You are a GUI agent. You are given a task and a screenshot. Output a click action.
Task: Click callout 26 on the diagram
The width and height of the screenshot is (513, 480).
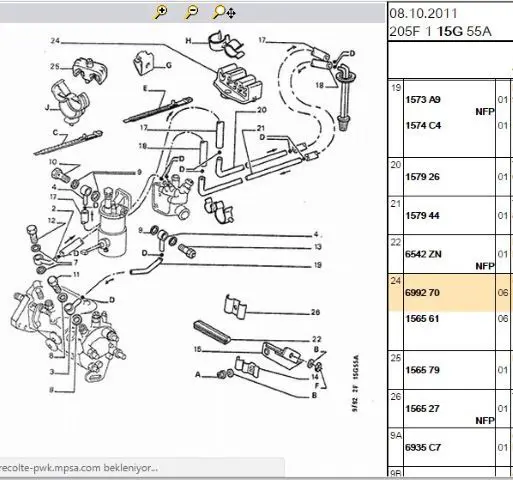coord(315,312)
